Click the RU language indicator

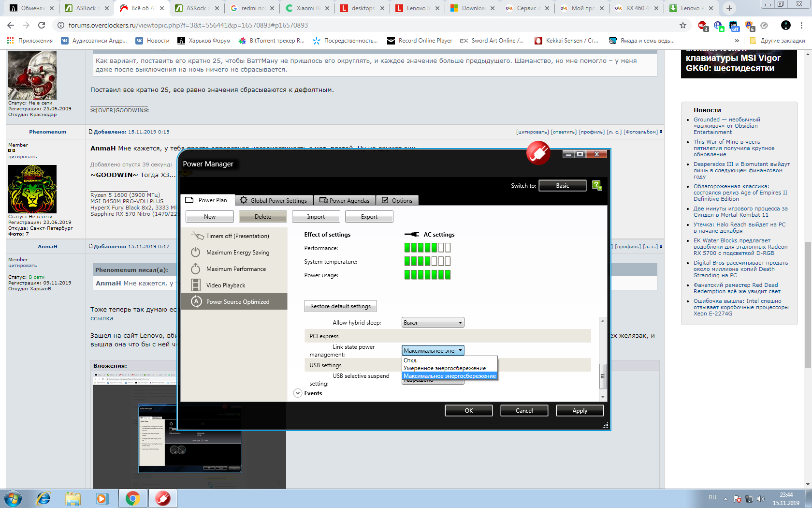[712, 497]
